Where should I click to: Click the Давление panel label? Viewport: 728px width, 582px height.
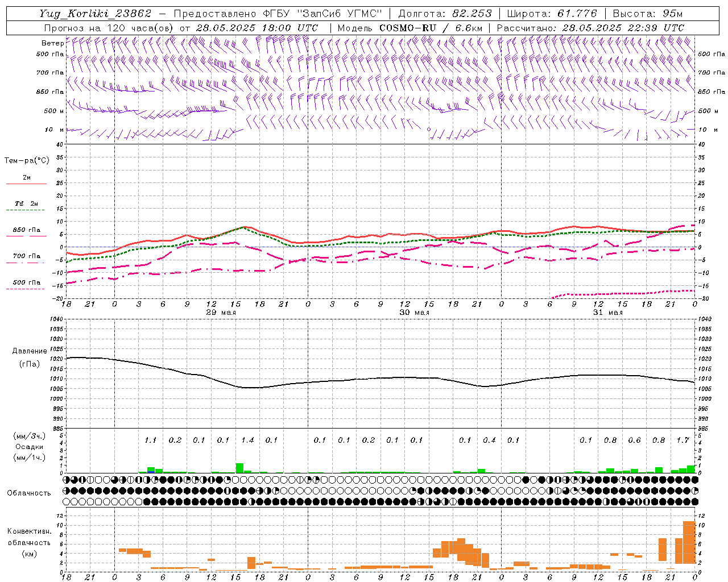tap(30, 351)
